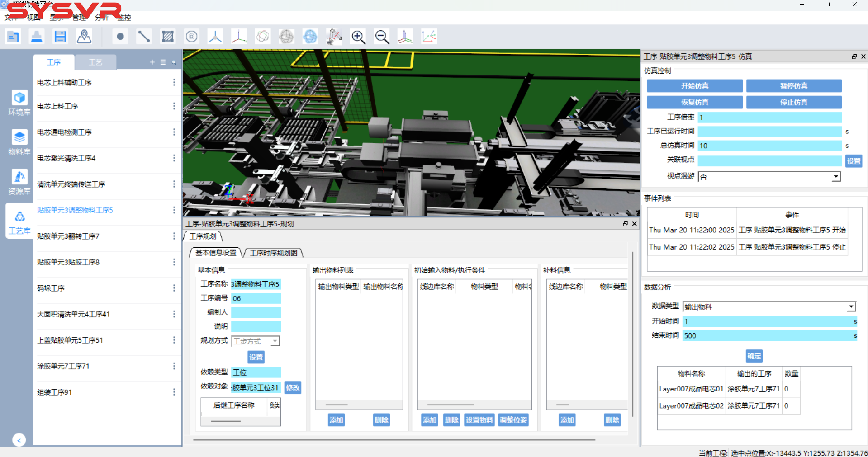Open project file icon in toolbar

13,37
